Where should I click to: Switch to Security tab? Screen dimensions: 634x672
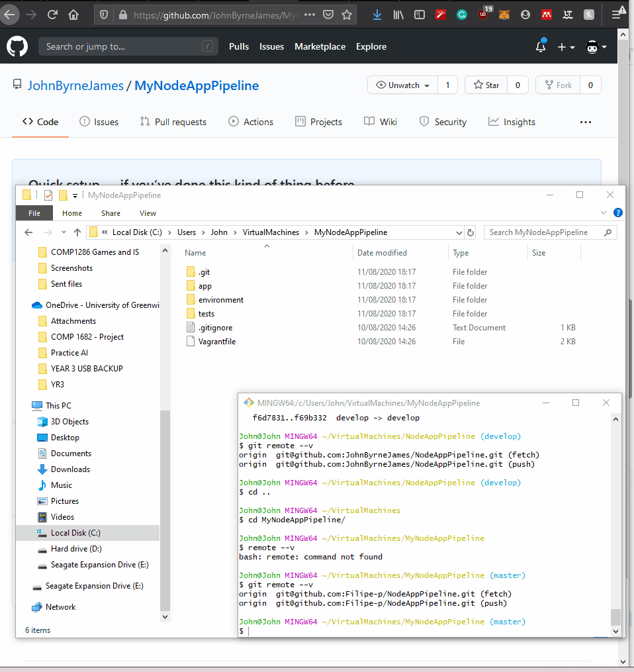(x=443, y=122)
